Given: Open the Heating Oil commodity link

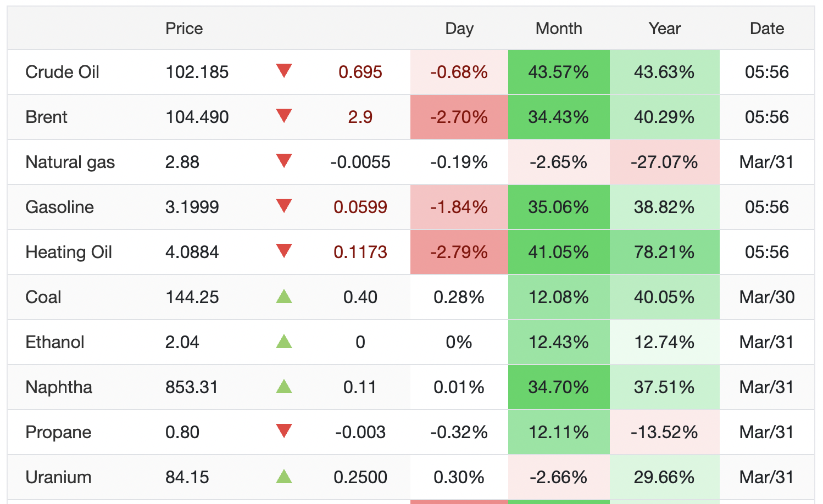Looking at the screenshot, I should click(69, 252).
